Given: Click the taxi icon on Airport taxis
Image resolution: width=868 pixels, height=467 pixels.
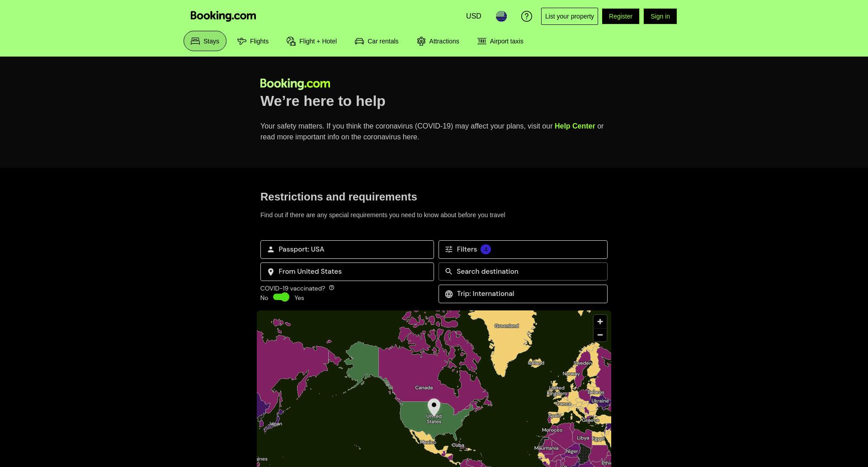Looking at the screenshot, I should 482,41.
